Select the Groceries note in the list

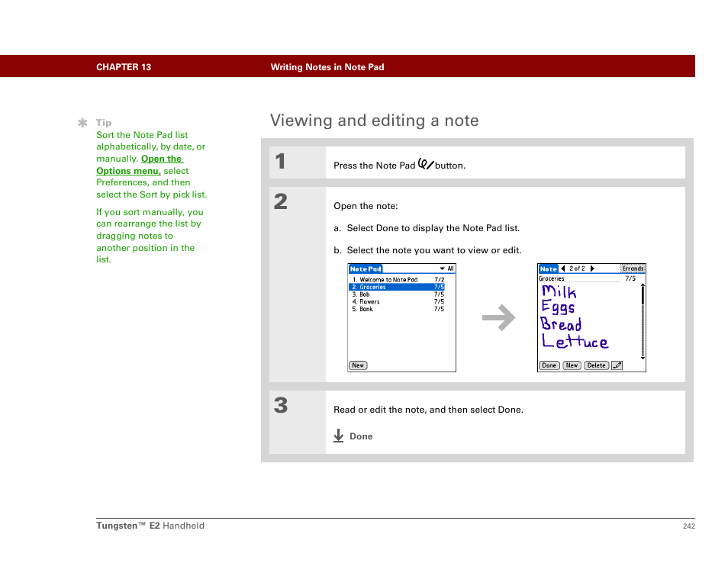[x=397, y=287]
